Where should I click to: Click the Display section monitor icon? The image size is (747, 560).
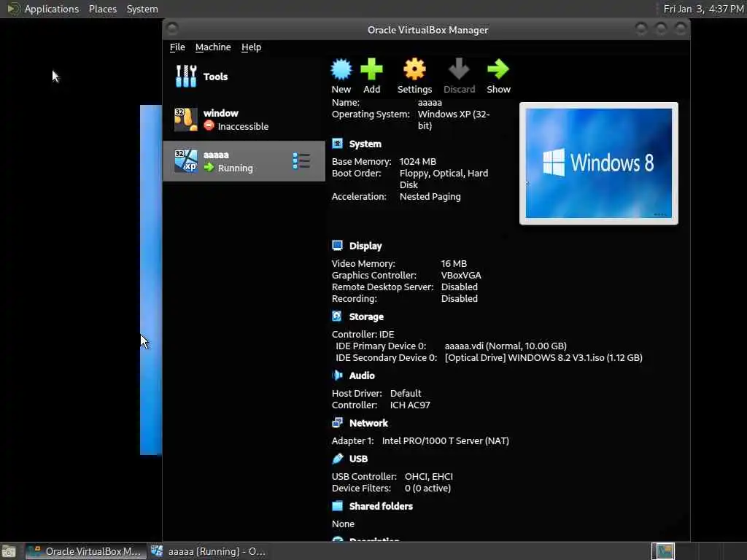pos(337,245)
